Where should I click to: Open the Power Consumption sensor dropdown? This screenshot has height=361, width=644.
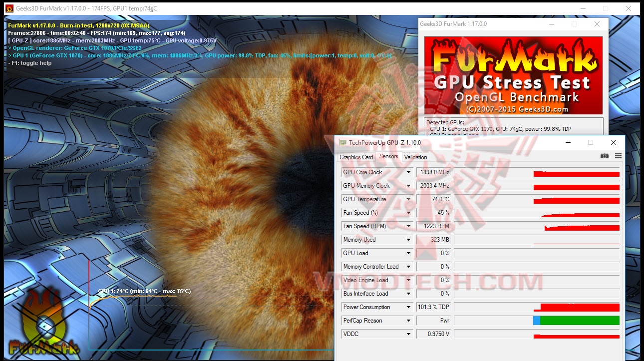(x=408, y=307)
